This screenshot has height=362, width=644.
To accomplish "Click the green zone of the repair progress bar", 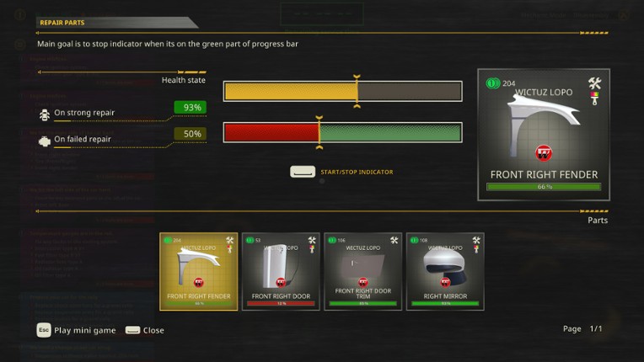I will [390, 132].
